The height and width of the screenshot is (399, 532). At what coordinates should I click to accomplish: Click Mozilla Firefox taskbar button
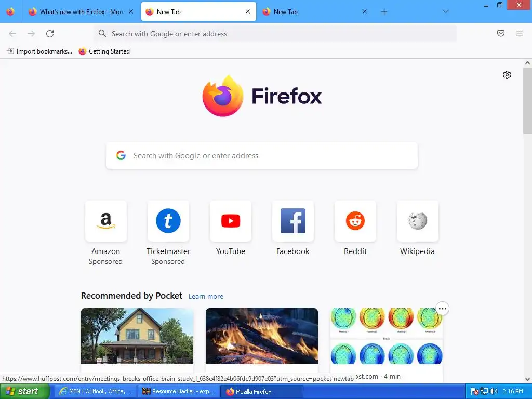261,392
